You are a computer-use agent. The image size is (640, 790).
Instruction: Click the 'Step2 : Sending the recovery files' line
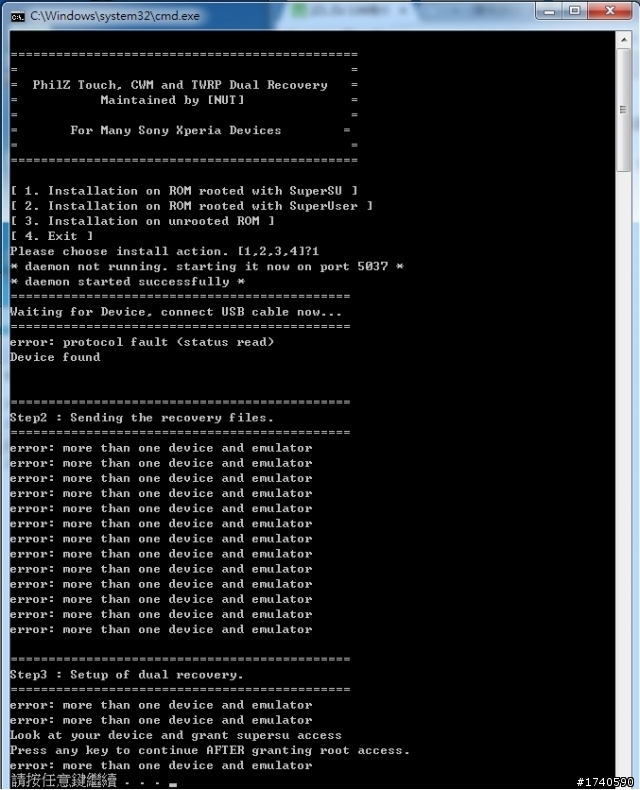[142, 418]
